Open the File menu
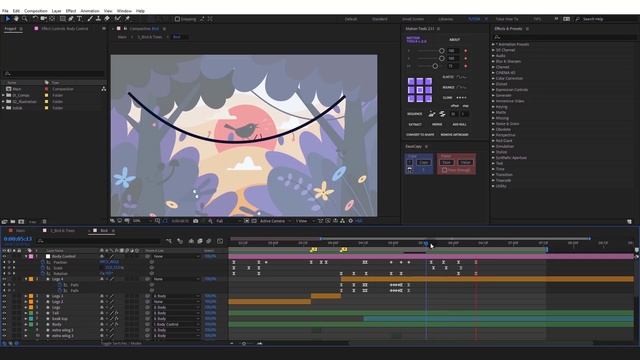 (5, 11)
